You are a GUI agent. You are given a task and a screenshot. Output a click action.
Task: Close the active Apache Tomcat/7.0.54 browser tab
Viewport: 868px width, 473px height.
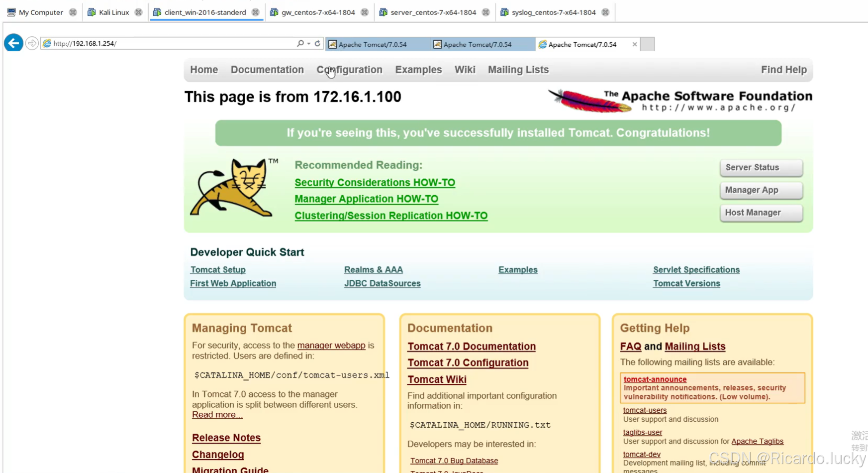click(635, 44)
